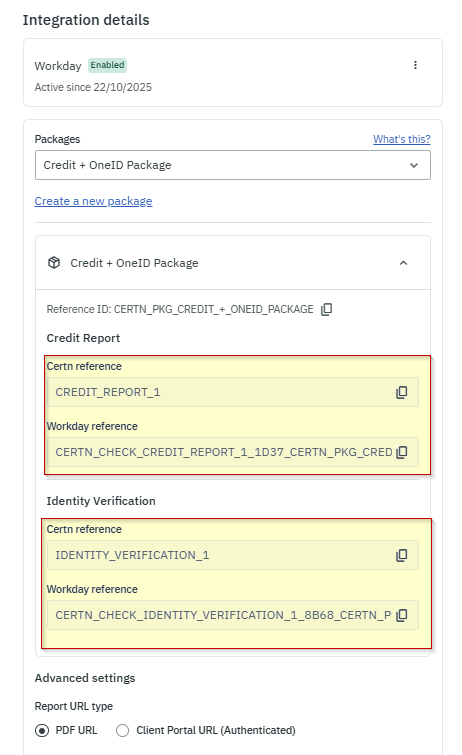Viewport: 462px width, 755px height.
Task: Select the PDF URL radio option
Action: pyautogui.click(x=42, y=730)
